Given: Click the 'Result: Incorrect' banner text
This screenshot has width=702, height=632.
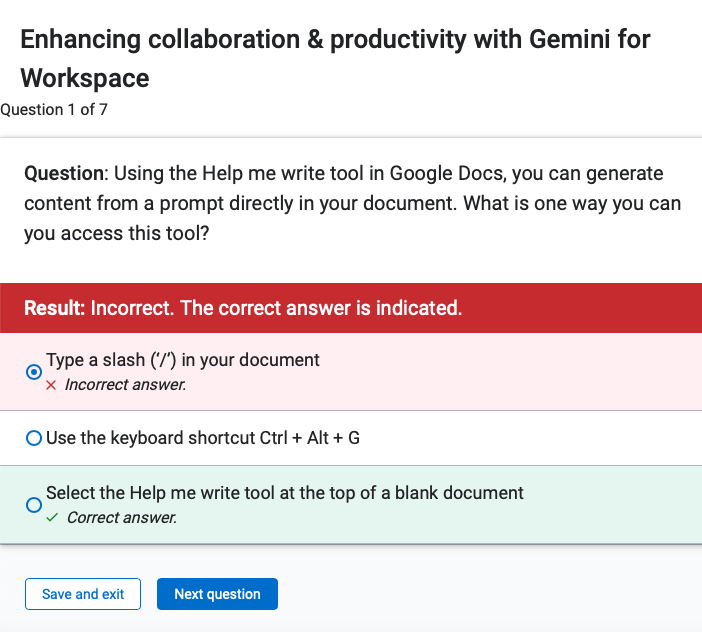Looking at the screenshot, I should (x=243, y=308).
